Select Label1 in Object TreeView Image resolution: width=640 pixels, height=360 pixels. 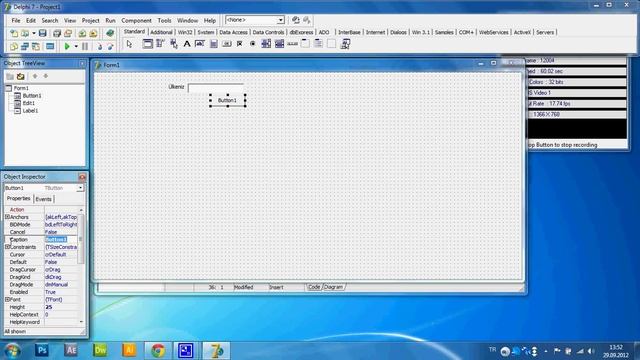pos(30,111)
